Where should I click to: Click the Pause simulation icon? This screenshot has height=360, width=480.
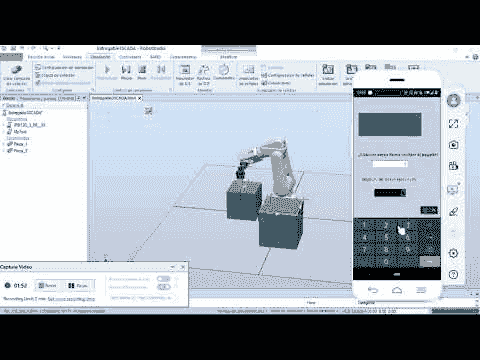point(126,70)
